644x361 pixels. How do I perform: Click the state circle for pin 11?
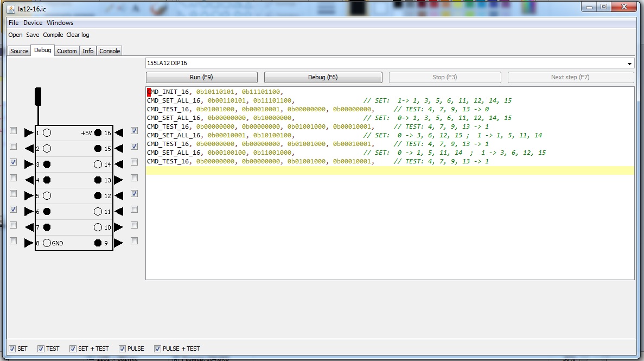[98, 211]
